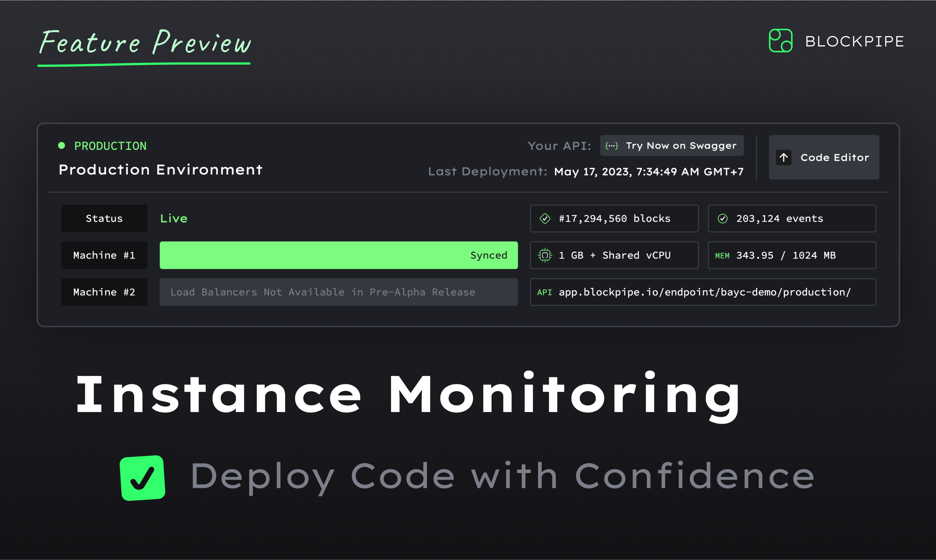Open the Code Editor button
The height and width of the screenshot is (560, 936).
(x=824, y=157)
